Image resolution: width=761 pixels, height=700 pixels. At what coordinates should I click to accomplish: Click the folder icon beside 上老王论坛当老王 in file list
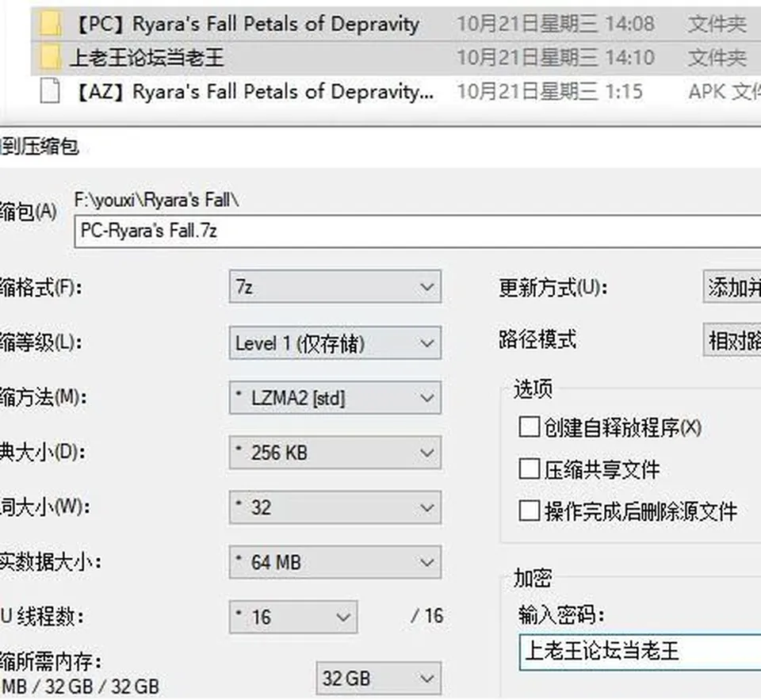point(50,58)
